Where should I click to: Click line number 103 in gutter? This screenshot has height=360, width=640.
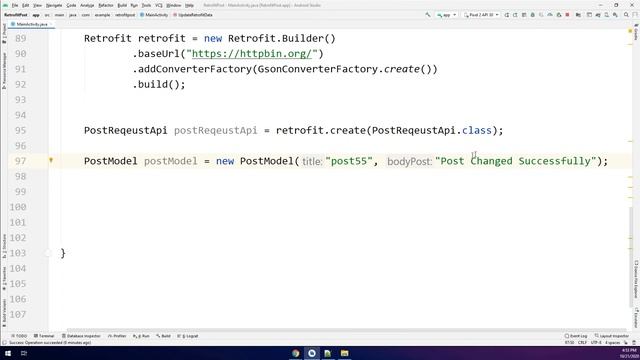(18, 253)
